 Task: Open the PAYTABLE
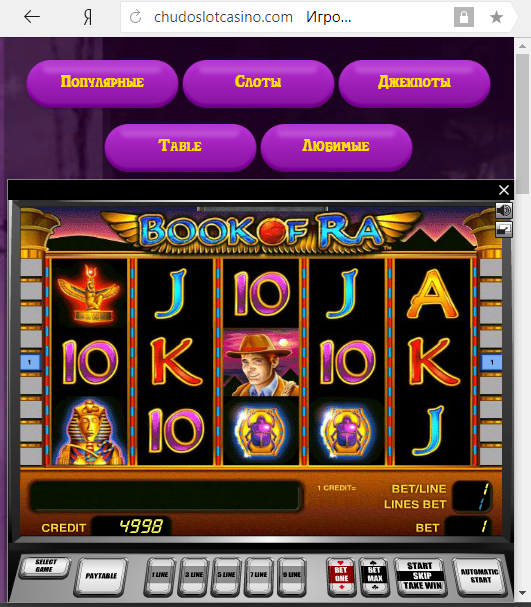tap(101, 576)
